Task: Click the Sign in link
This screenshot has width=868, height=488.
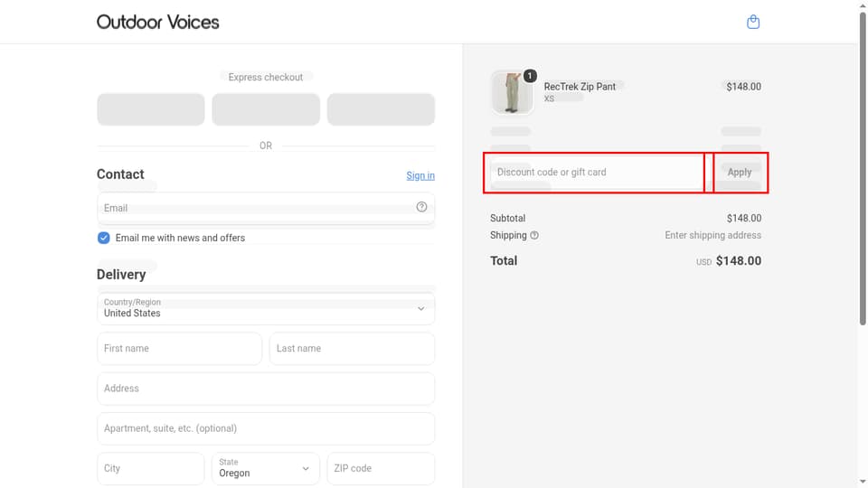Action: point(420,175)
